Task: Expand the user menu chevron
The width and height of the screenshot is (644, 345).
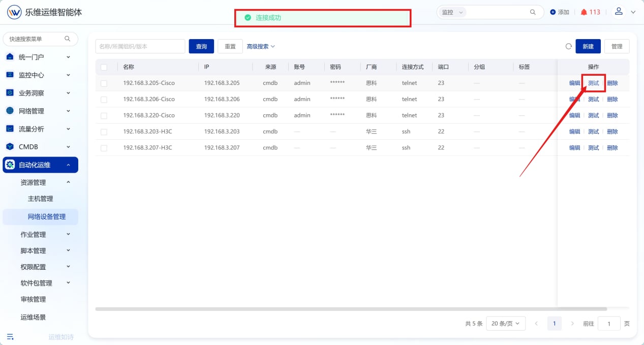Action: pyautogui.click(x=633, y=12)
